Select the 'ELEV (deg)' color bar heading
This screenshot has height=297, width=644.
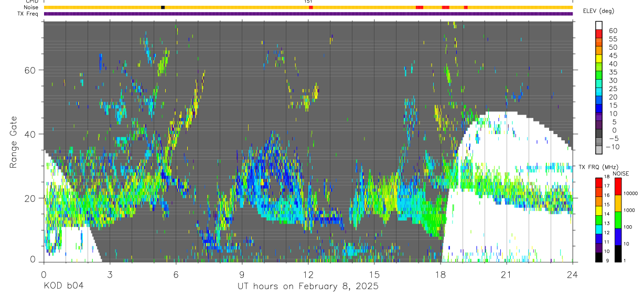point(598,10)
